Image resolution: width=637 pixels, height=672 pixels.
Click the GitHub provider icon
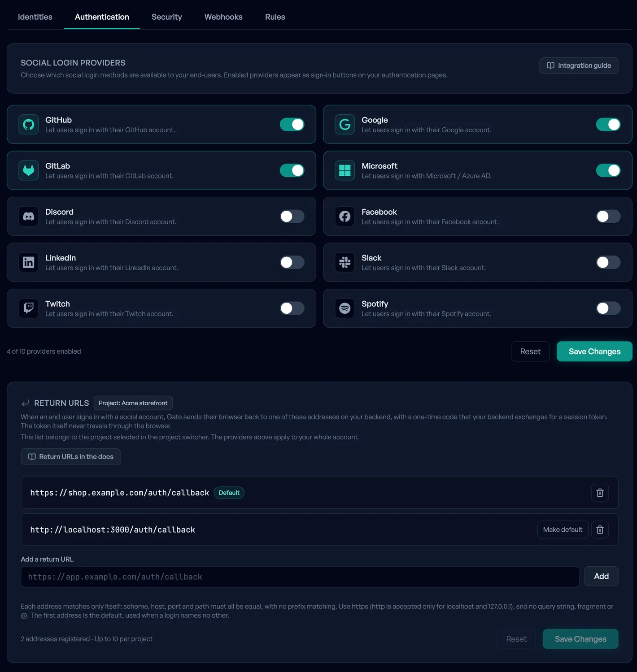[29, 125]
